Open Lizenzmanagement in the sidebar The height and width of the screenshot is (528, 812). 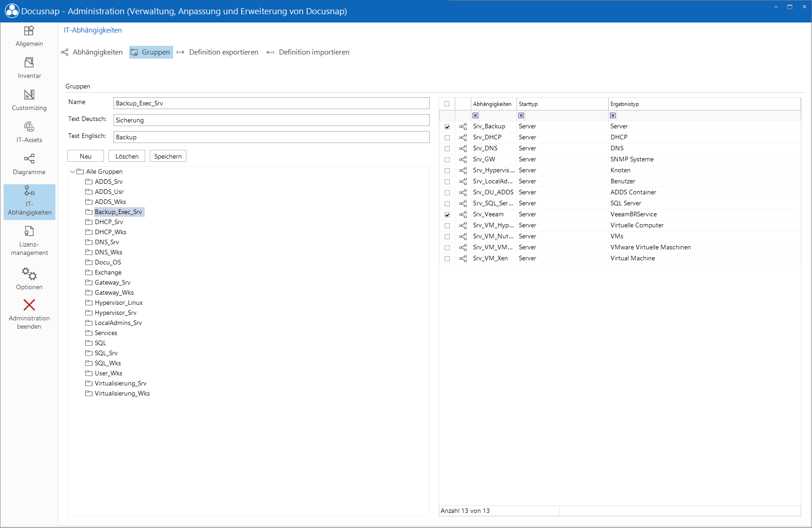[x=29, y=241]
